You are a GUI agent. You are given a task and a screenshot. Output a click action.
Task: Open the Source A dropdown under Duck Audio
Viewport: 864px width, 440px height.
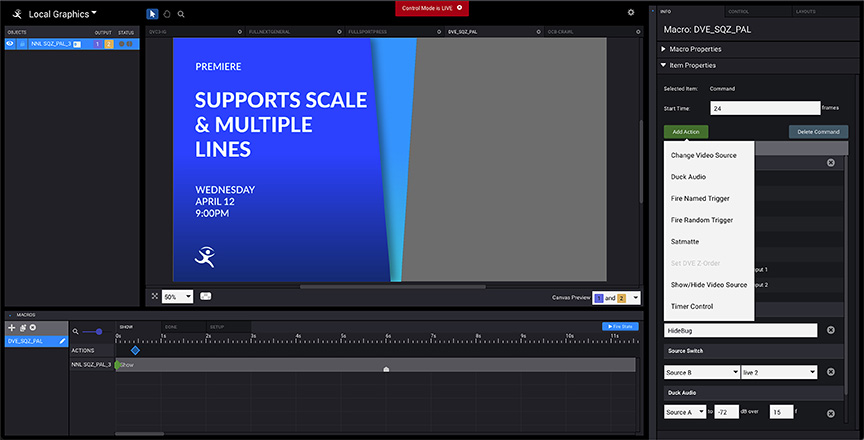(x=685, y=412)
